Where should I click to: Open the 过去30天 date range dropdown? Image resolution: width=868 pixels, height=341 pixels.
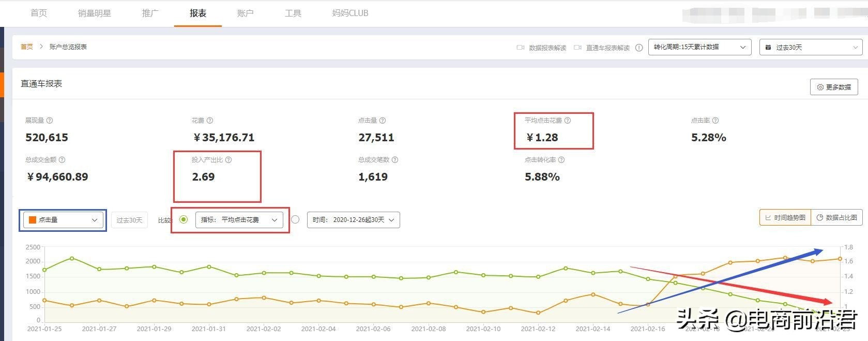tap(811, 47)
